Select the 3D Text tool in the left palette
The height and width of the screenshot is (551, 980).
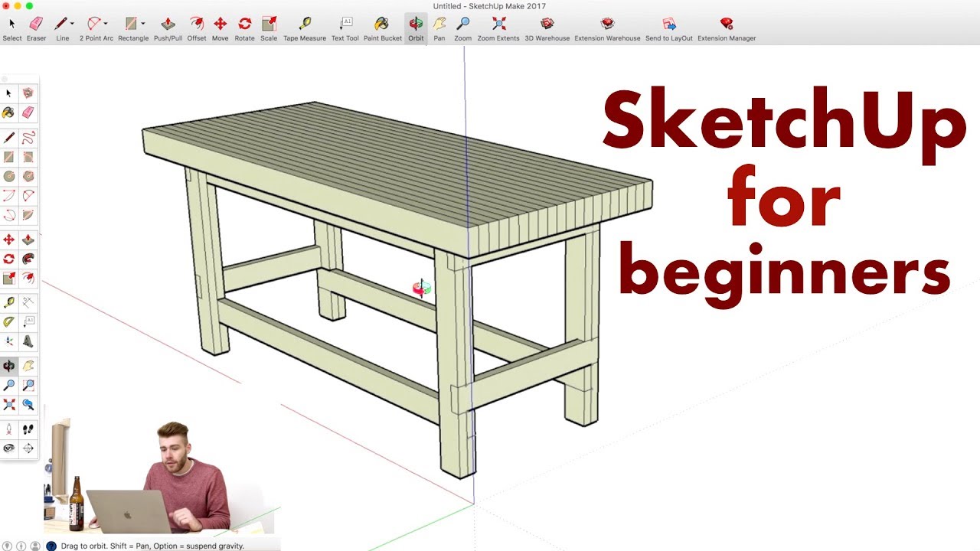coord(28,341)
